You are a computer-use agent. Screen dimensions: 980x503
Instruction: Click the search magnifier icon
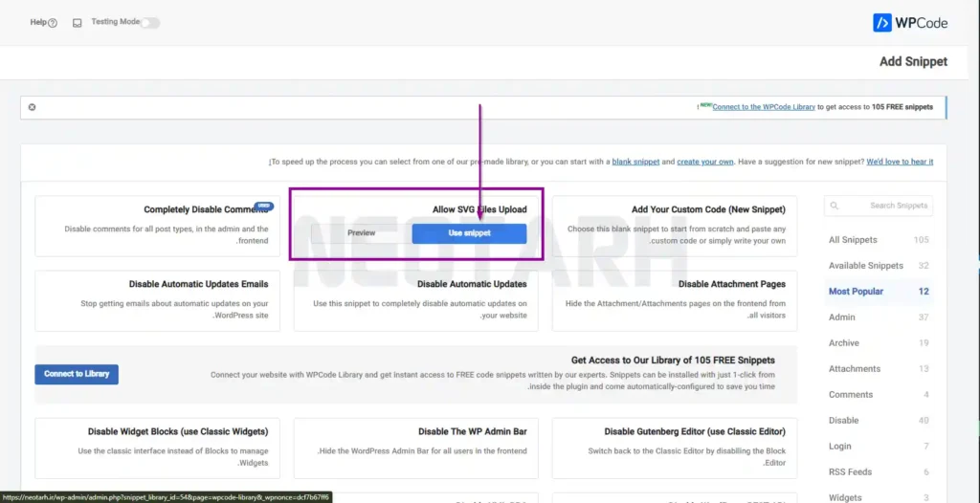click(x=835, y=206)
